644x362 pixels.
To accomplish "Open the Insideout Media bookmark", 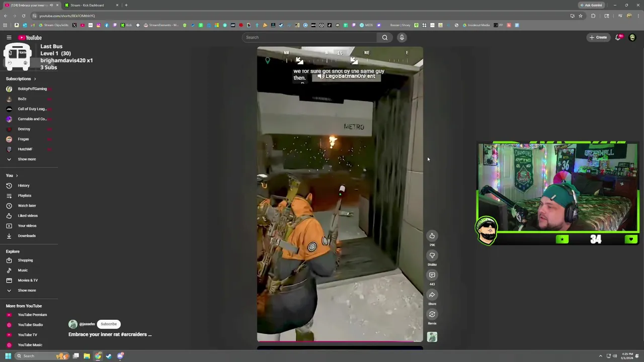I will point(476,25).
